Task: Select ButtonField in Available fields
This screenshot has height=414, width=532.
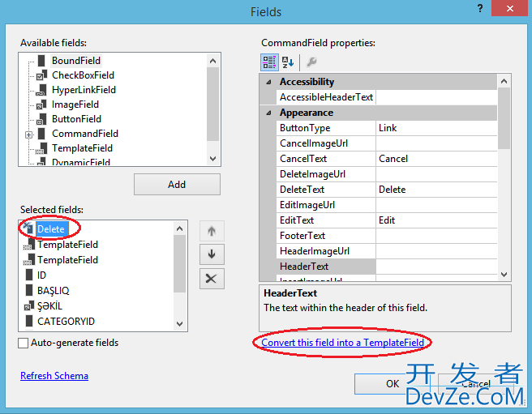Action: [x=76, y=119]
